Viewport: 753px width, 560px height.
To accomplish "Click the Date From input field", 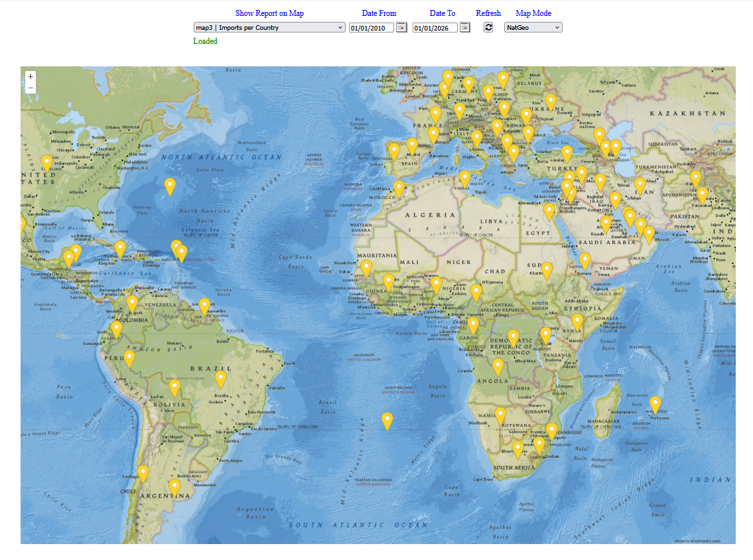I will (x=372, y=28).
